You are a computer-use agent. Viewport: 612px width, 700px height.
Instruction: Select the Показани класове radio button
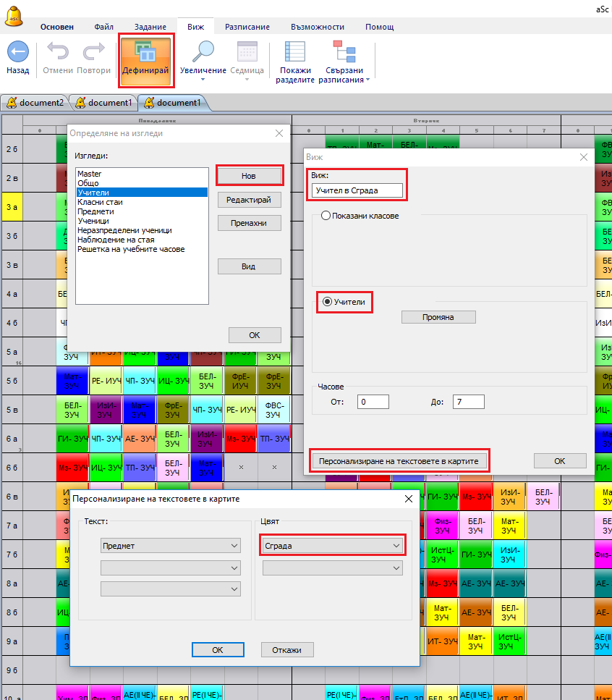[326, 216]
